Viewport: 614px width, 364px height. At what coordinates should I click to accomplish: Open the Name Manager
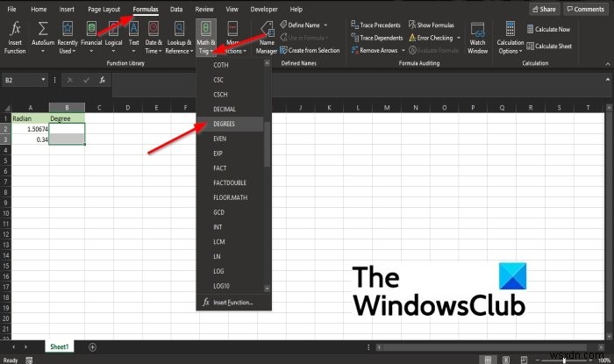click(267, 38)
